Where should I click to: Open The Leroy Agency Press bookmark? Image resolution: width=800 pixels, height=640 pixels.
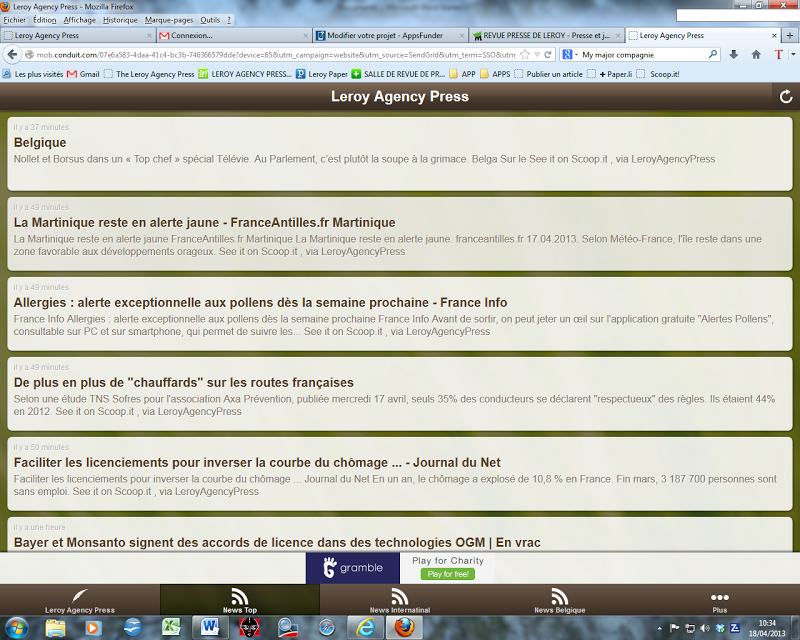149,74
